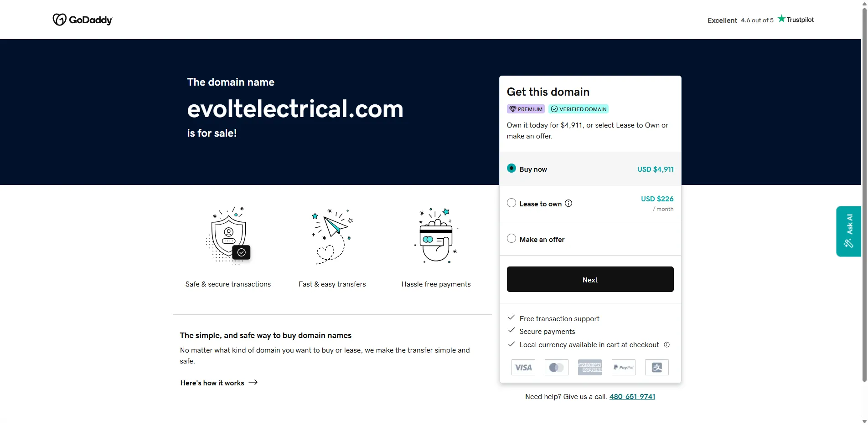This screenshot has width=868, height=425.
Task: Open the Ask AI side tab
Action: 848,231
